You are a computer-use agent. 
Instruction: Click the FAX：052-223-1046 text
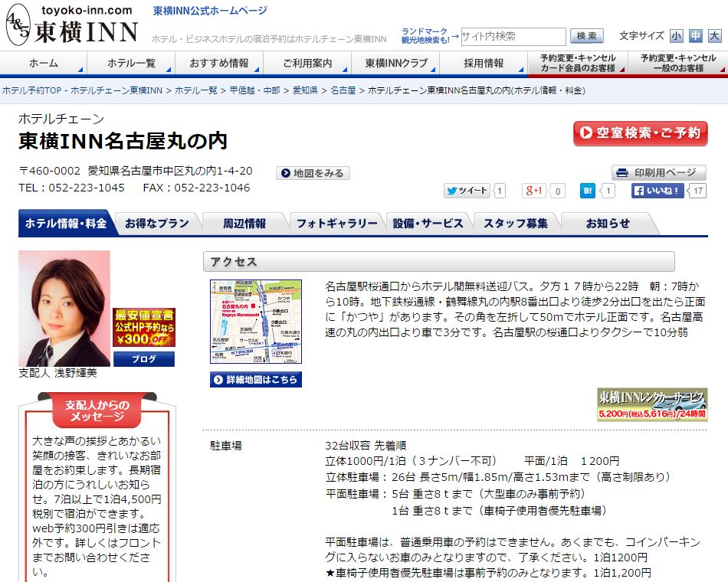(196, 188)
